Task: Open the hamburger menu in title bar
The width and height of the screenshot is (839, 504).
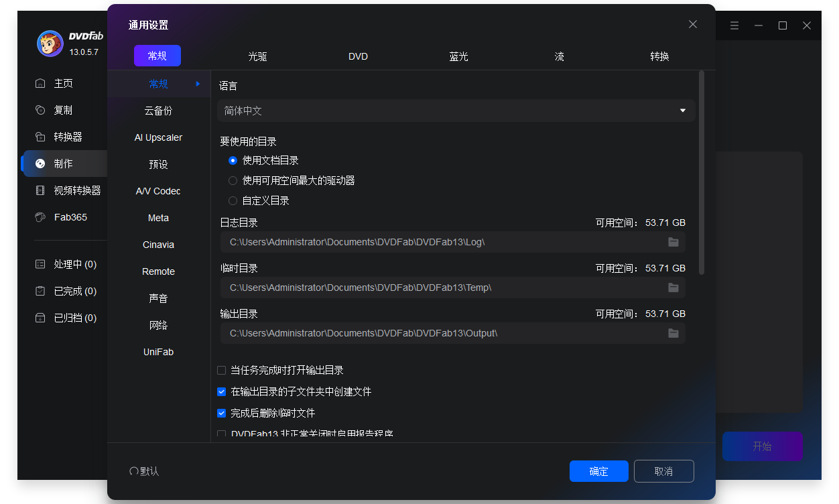Action: click(x=734, y=25)
